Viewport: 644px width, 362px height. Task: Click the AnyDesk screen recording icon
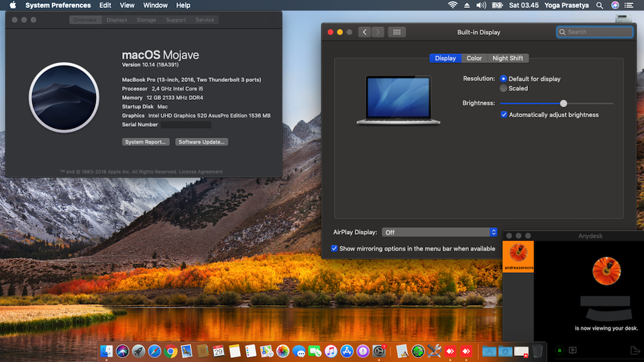(573, 350)
